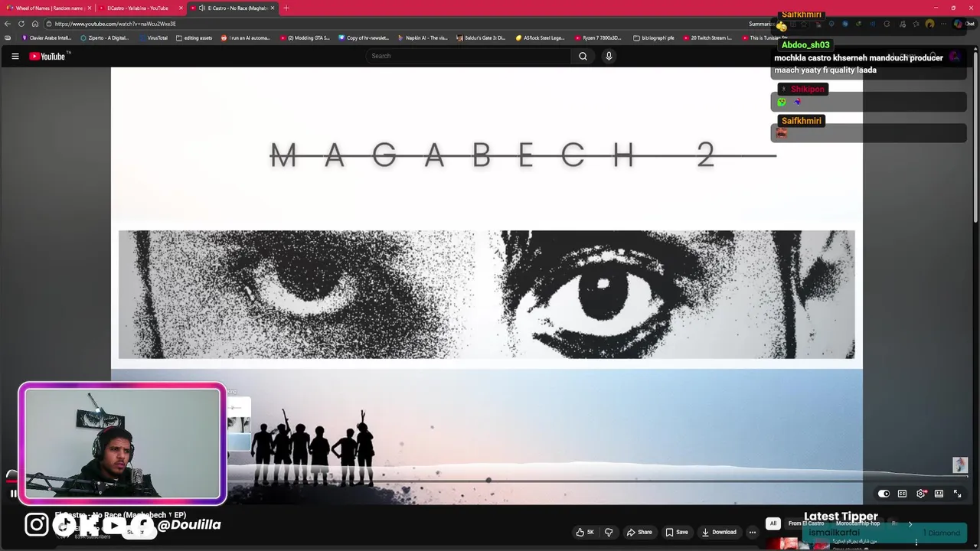Viewport: 980px width, 551px height.
Task: Open the YouTube guide hamburger menu
Action: coord(15,56)
